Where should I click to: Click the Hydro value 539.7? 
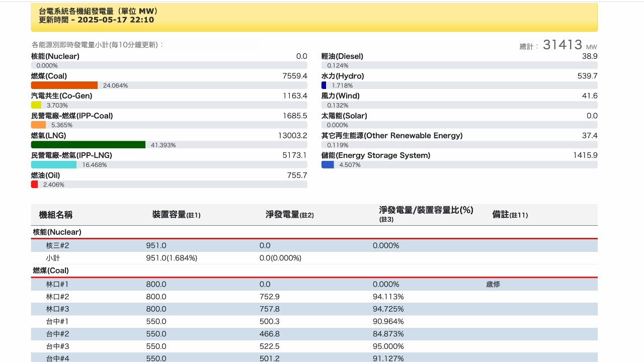(588, 76)
